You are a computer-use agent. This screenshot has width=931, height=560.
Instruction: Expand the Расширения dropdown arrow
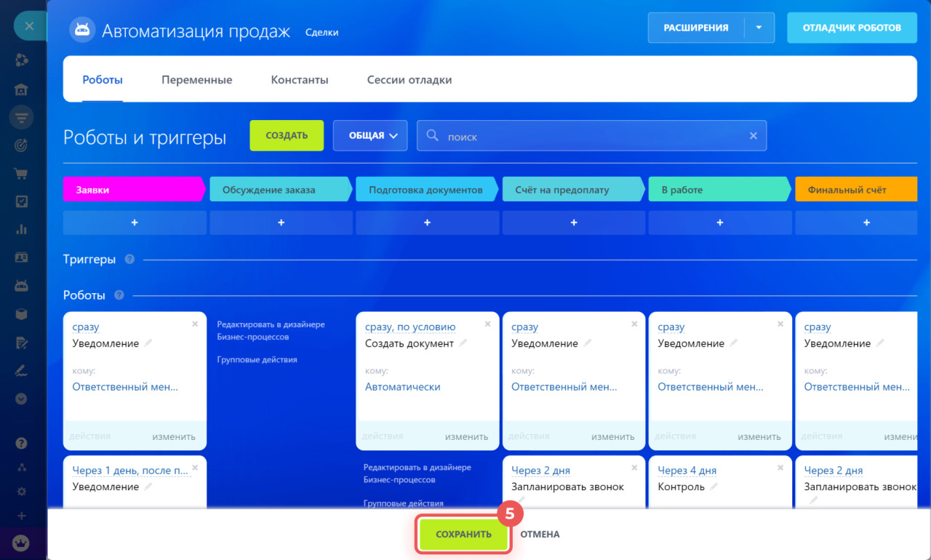tap(759, 28)
